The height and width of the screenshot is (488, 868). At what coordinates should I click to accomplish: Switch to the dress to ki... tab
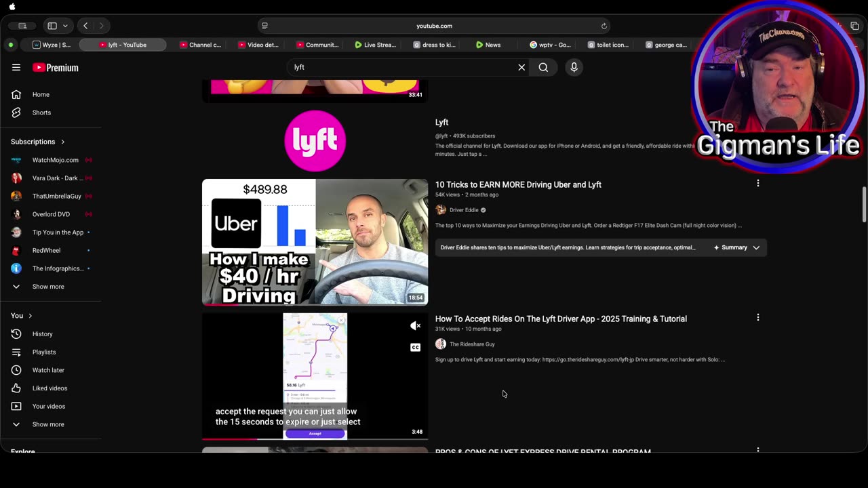[434, 45]
